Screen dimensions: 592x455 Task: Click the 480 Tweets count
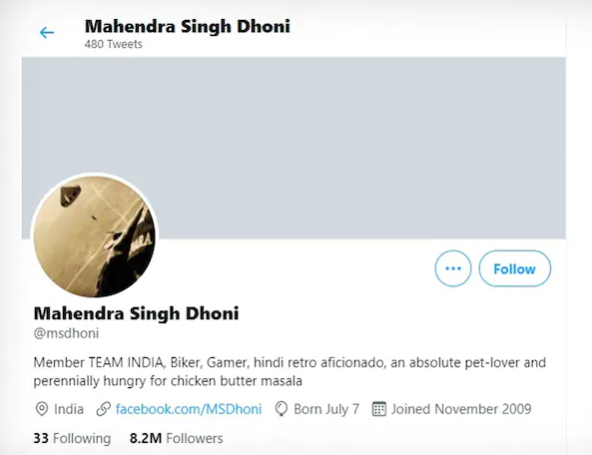(114, 44)
